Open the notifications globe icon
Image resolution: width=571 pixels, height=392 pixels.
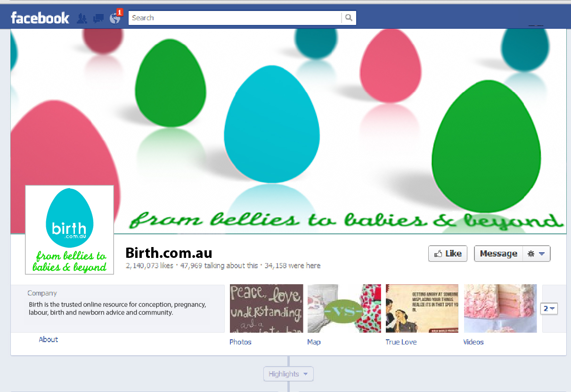114,18
